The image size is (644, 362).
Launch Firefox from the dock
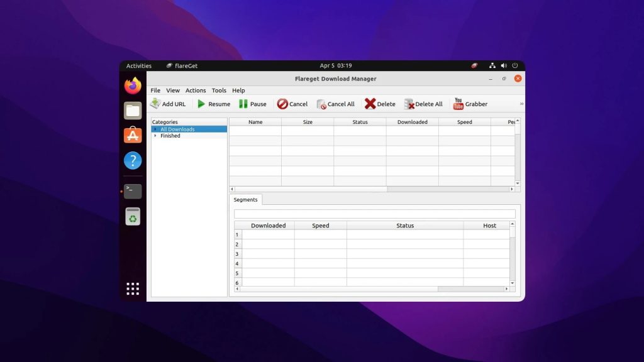(x=133, y=85)
